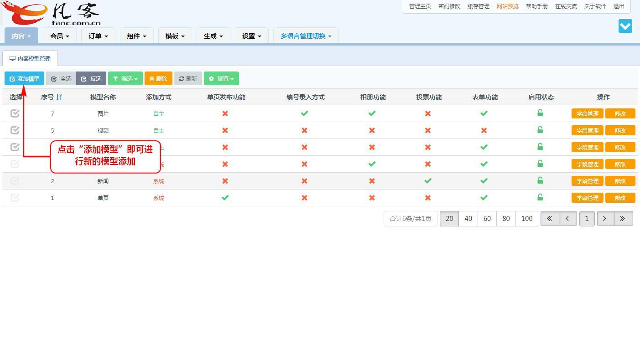Click the 模型名称 column header

(103, 97)
